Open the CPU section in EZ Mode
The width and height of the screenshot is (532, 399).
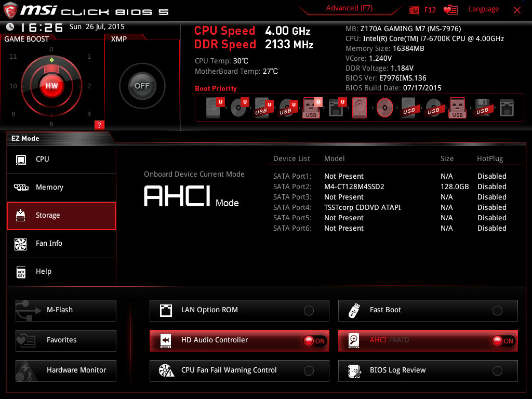click(61, 159)
